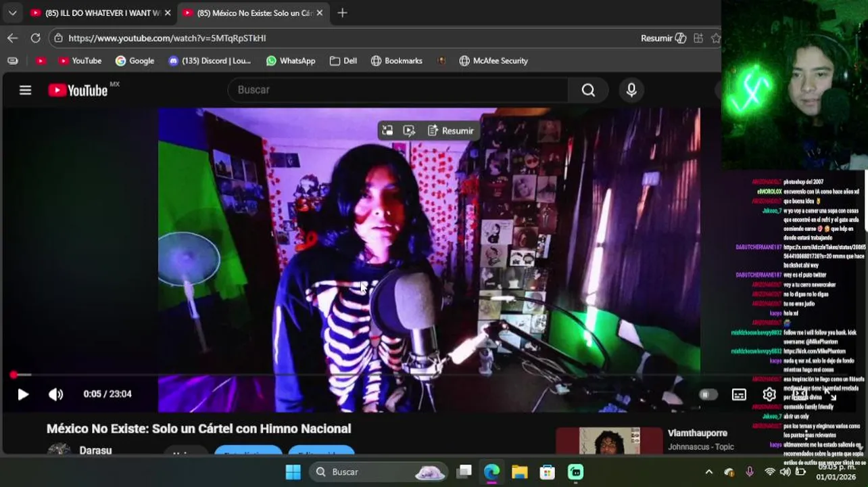
Task: Close the México No Existe tab
Action: pos(320,13)
